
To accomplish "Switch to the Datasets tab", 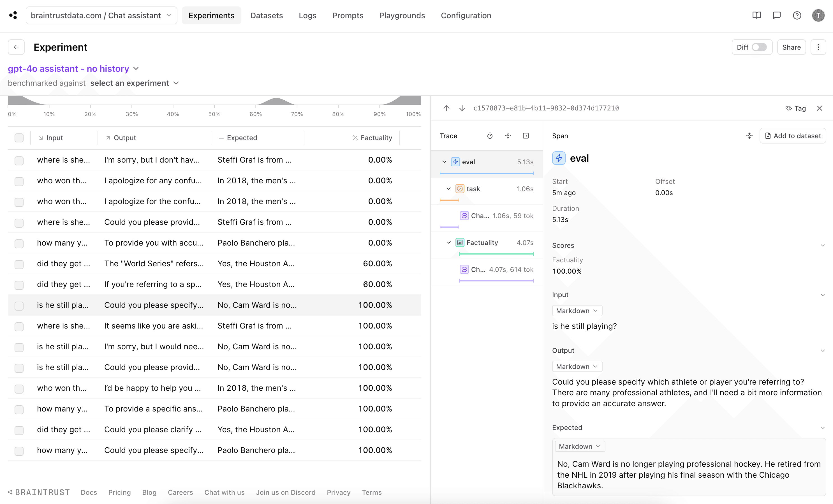I will (x=266, y=15).
